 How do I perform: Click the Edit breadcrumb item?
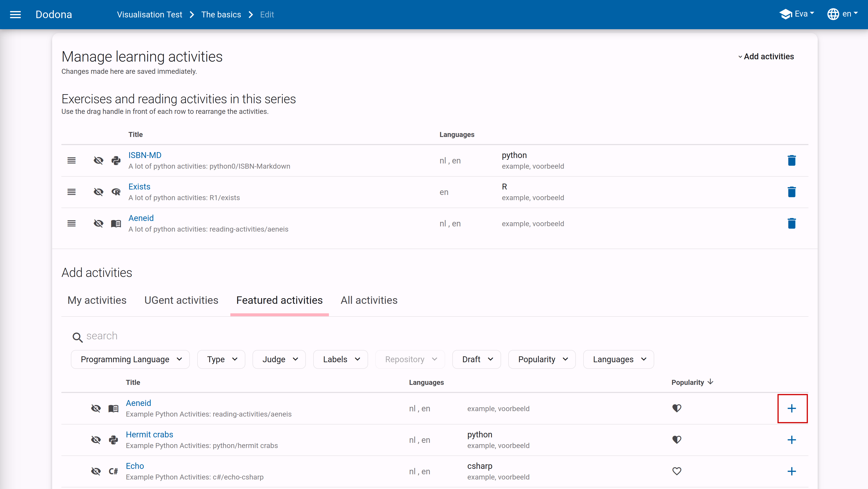pyautogui.click(x=267, y=14)
